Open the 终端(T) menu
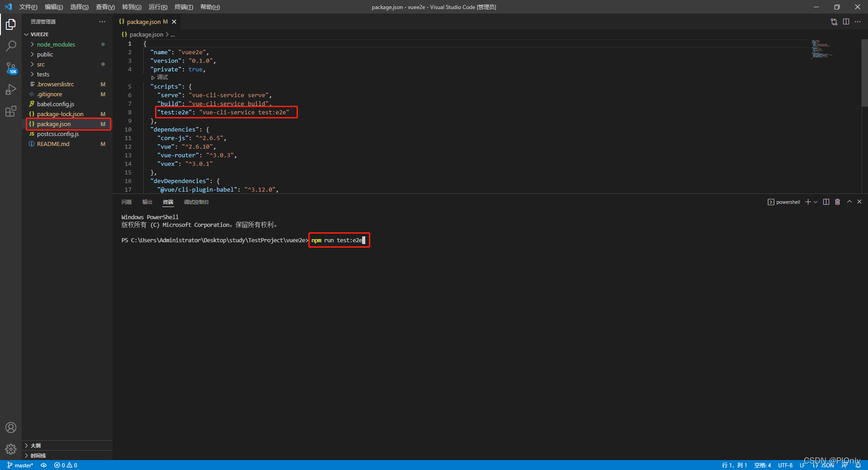This screenshot has width=868, height=470. coord(184,7)
